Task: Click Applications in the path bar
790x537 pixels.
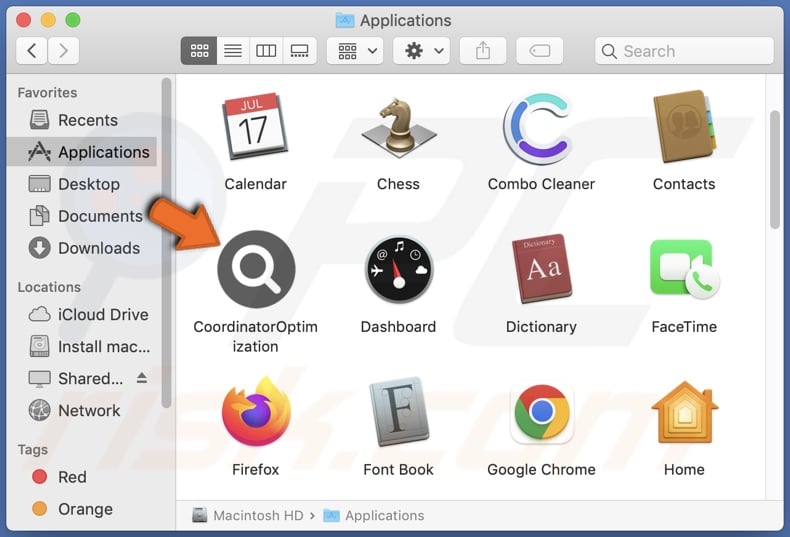Action: 373,515
